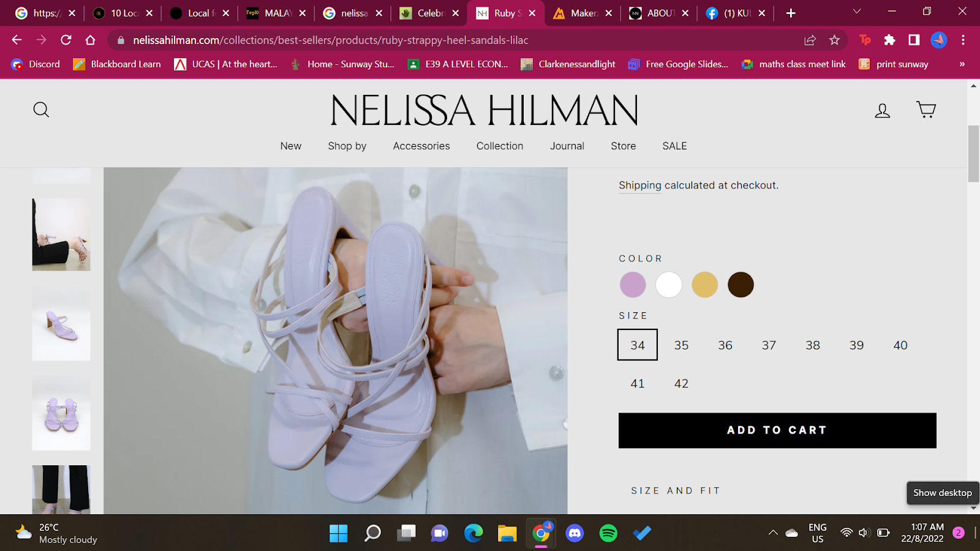Click the ADD TO CART button
980x551 pixels.
click(x=777, y=430)
